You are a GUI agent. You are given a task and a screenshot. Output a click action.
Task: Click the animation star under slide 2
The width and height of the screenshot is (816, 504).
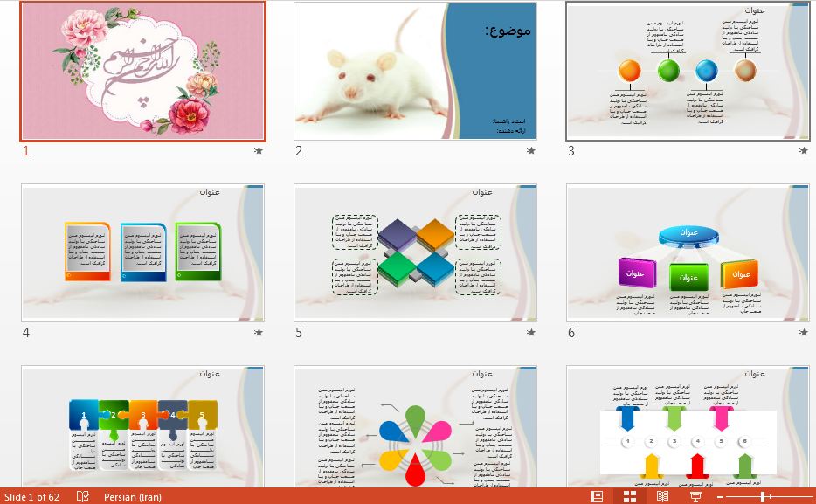point(530,151)
